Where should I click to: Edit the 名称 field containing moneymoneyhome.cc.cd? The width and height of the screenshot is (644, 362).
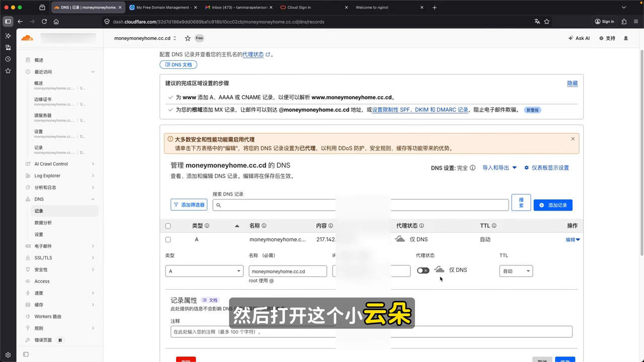[x=288, y=271]
